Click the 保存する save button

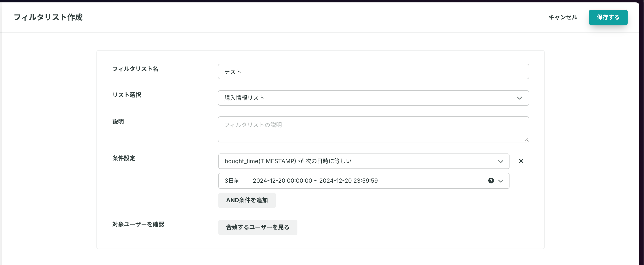pos(608,17)
